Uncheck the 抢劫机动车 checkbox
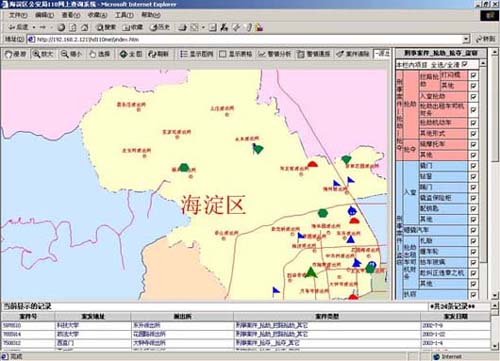Screen dimensions: 500x361 (473, 123)
